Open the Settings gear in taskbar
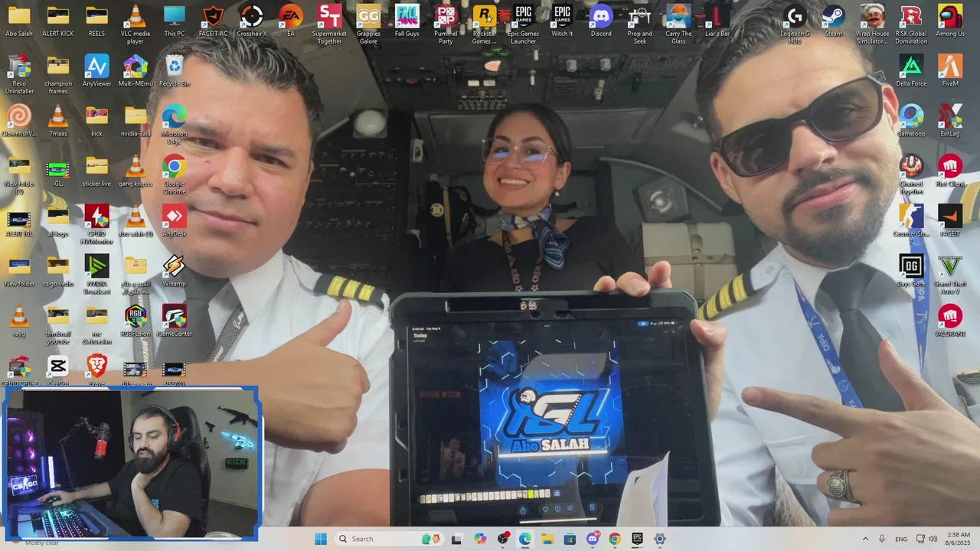 pos(660,539)
